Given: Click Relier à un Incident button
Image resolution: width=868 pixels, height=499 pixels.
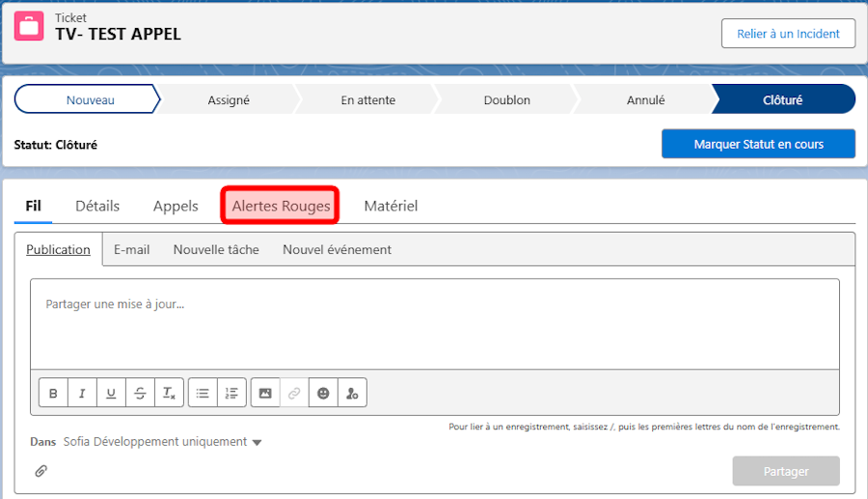Looking at the screenshot, I should 788,33.
